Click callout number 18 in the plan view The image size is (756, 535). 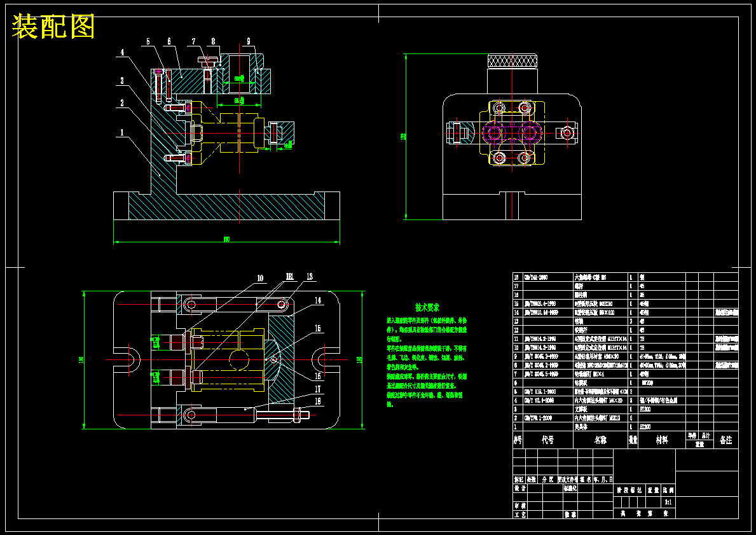coord(318,401)
